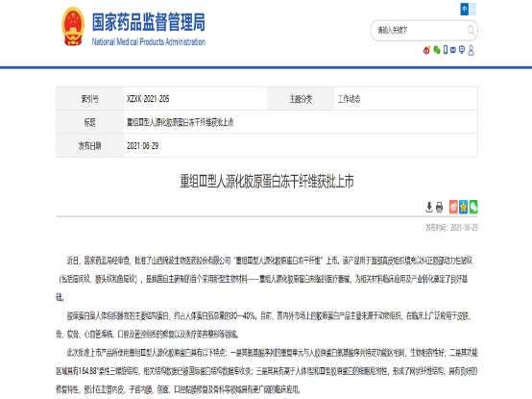Switch language to Chinese with 中 button

click(464, 9)
